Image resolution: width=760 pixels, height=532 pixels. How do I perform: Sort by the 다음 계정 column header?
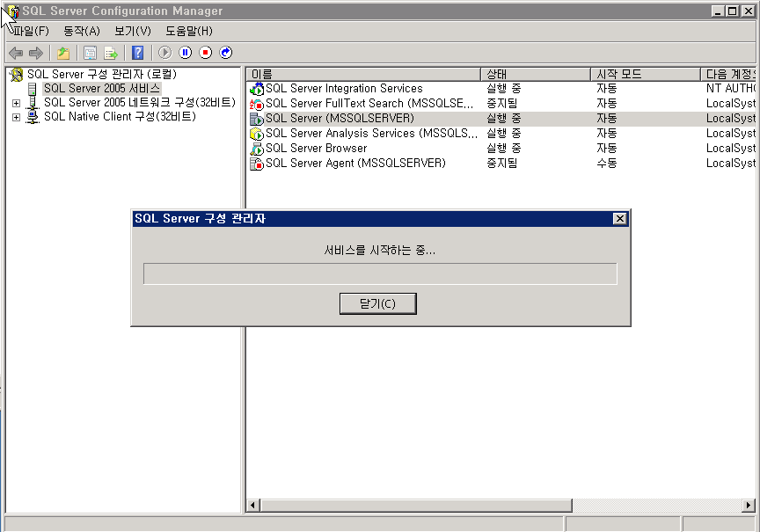click(x=729, y=74)
